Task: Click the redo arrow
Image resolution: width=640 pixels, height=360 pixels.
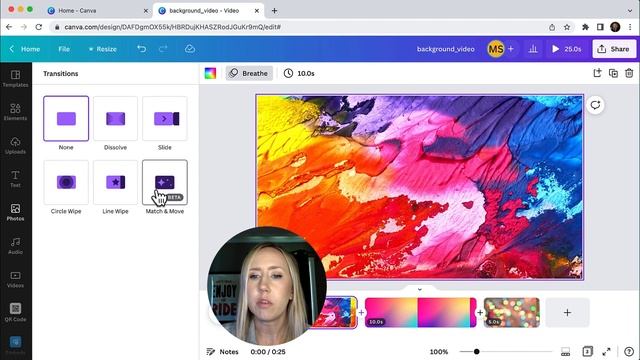Action: pos(163,49)
